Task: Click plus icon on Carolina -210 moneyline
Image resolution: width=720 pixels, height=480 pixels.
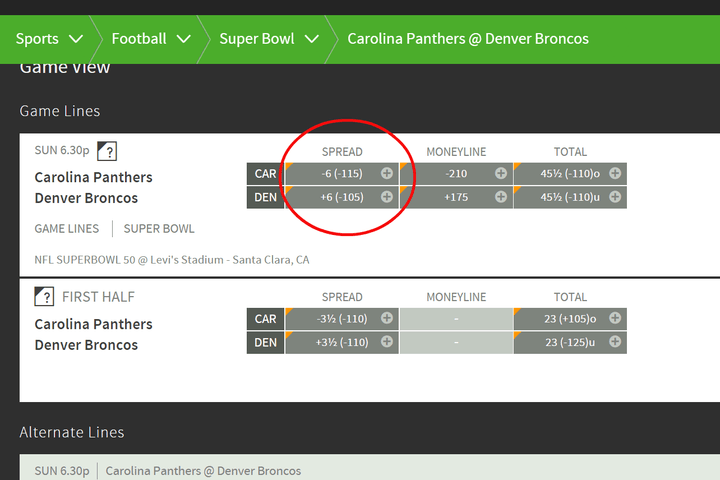Action: [501, 173]
